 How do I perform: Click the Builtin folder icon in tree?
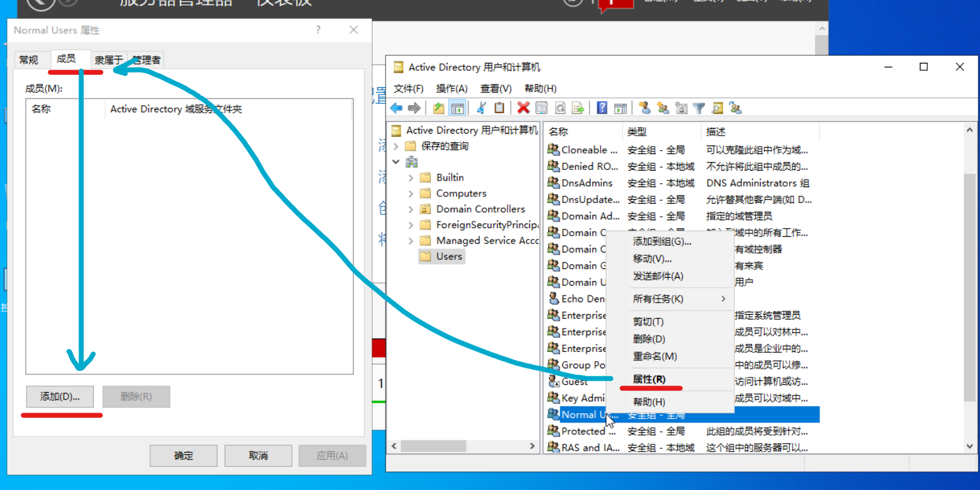click(x=425, y=177)
